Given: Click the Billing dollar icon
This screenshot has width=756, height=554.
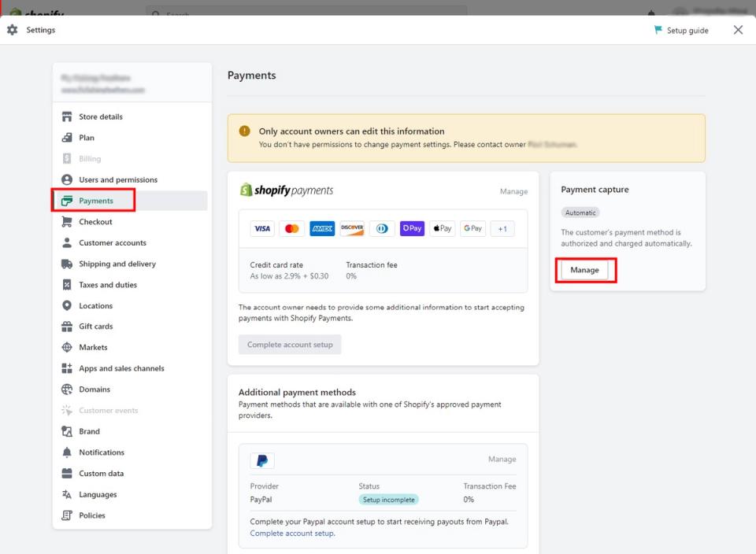Looking at the screenshot, I should [x=67, y=158].
